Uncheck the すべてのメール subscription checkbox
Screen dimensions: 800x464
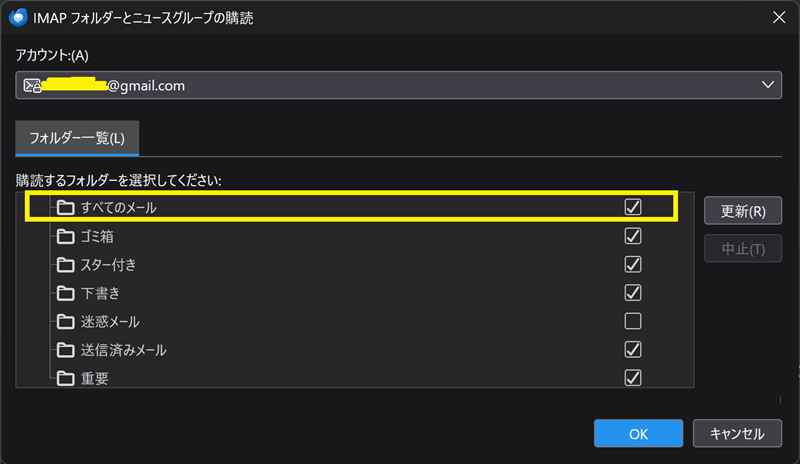tap(633, 207)
